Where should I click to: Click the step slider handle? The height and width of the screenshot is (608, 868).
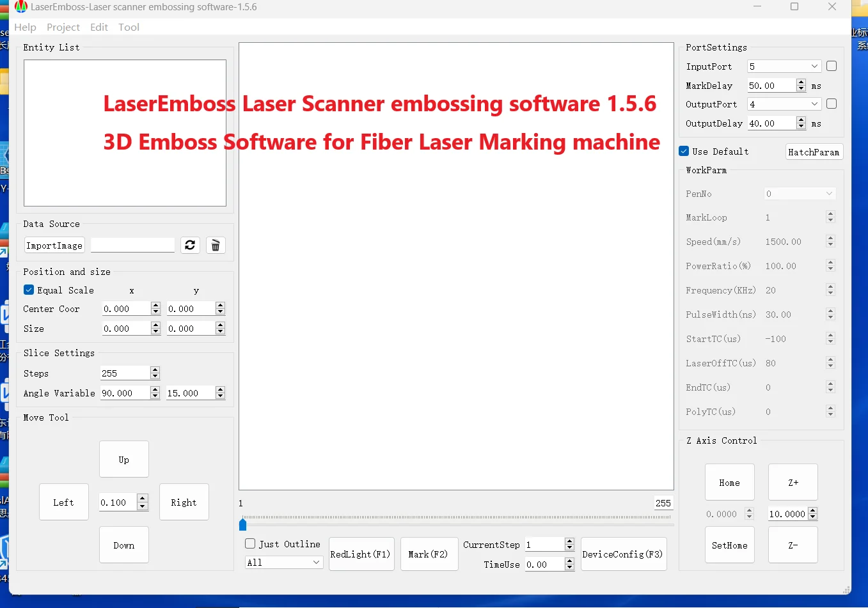pyautogui.click(x=242, y=524)
